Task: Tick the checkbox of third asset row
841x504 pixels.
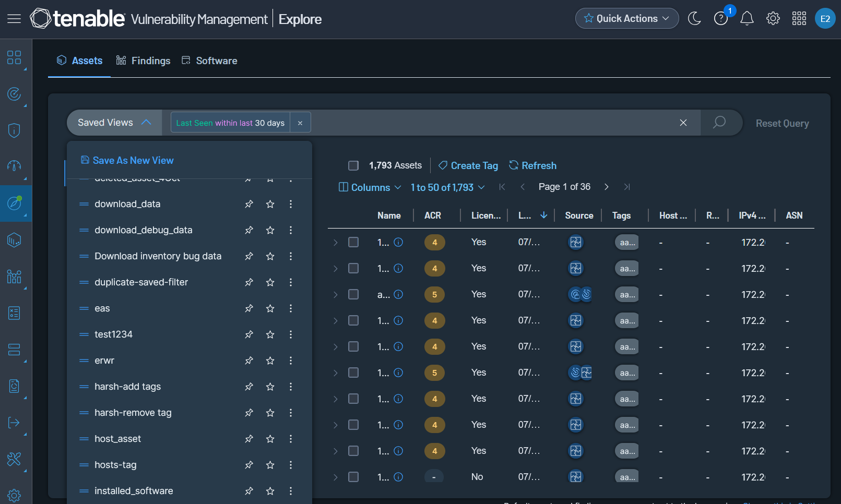Action: point(353,294)
